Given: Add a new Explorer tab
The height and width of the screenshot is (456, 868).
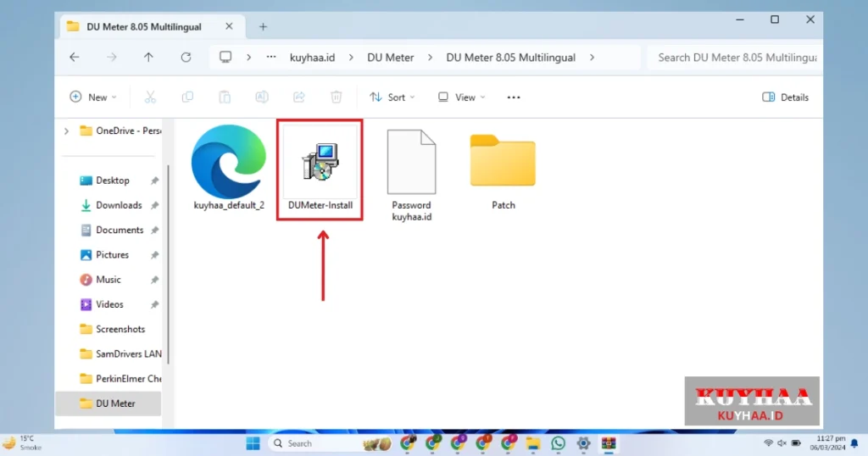Looking at the screenshot, I should [263, 26].
